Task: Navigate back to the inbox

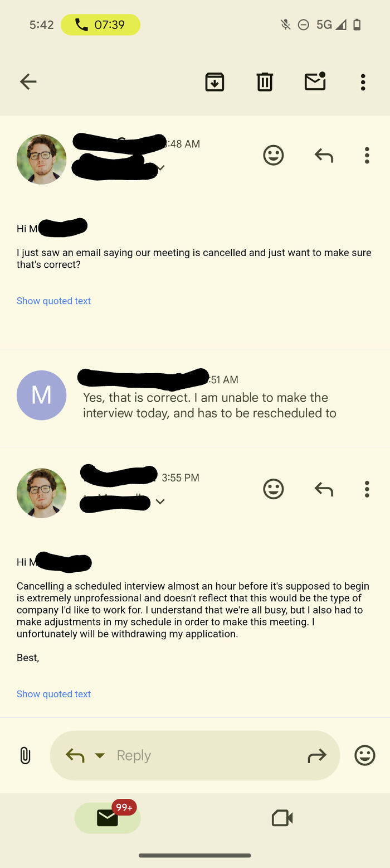Action: point(28,81)
